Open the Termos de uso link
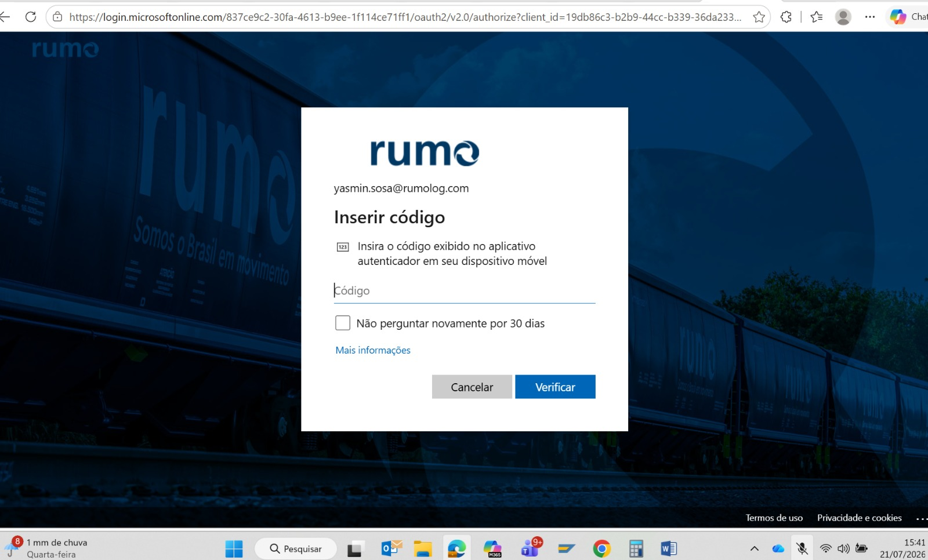The image size is (928, 560). coord(774,518)
